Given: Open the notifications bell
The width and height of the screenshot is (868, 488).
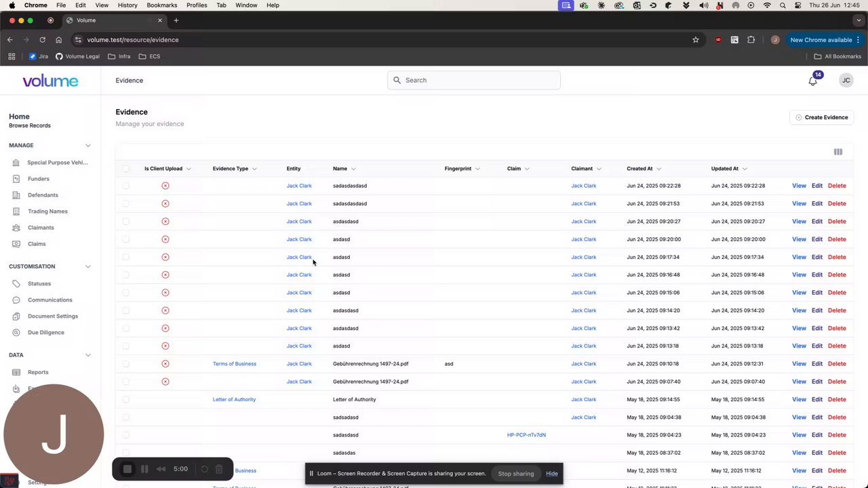Looking at the screenshot, I should [x=812, y=81].
